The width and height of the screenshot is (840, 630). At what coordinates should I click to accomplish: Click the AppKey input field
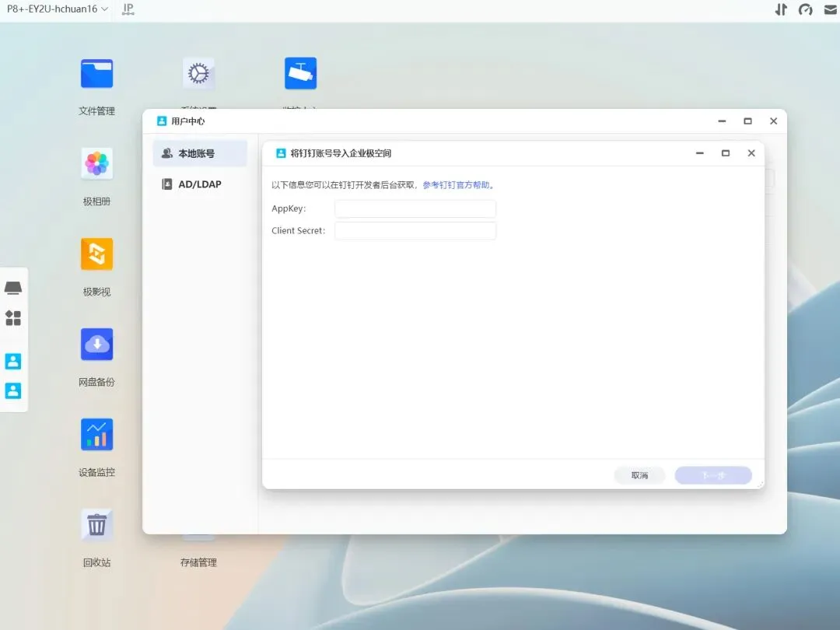point(415,208)
